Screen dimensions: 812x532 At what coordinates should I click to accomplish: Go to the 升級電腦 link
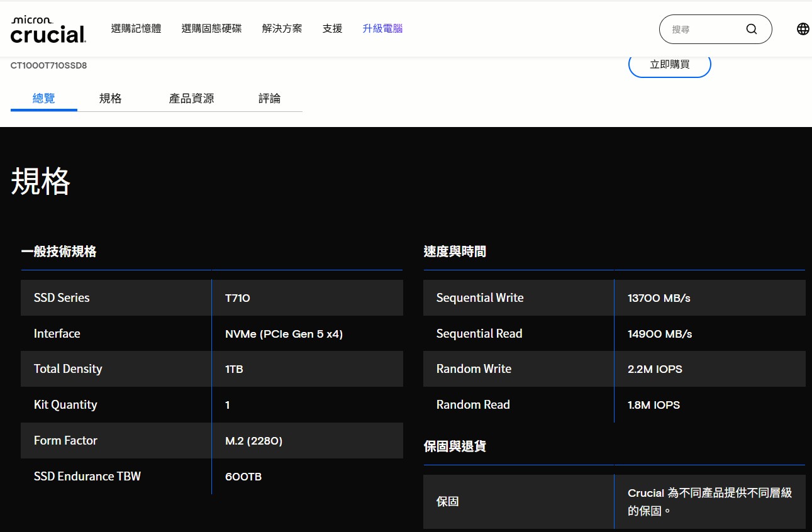[x=382, y=28]
